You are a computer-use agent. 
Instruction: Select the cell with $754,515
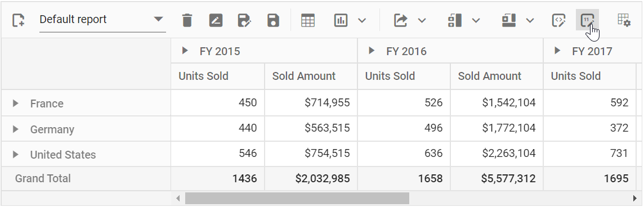click(x=311, y=154)
